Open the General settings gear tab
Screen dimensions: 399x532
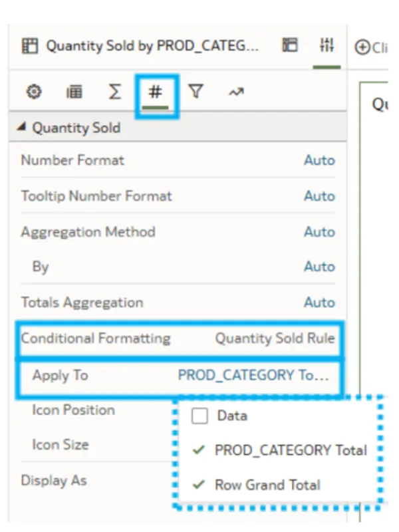pyautogui.click(x=34, y=92)
